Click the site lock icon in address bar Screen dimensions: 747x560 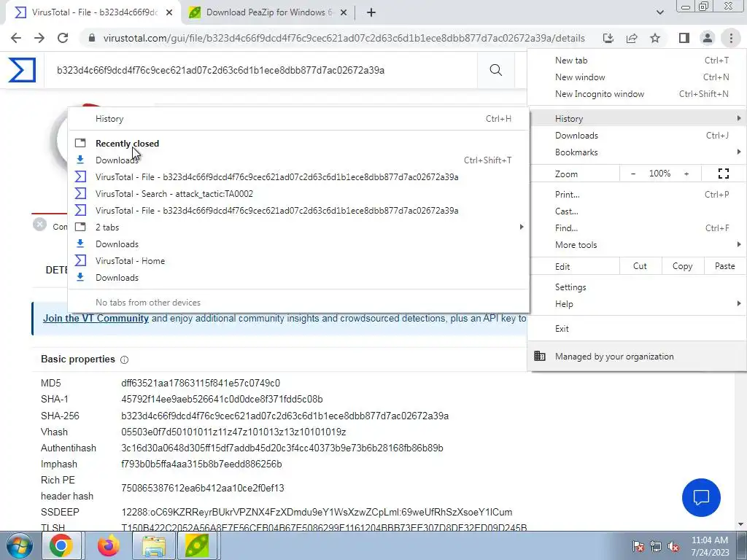92,38
